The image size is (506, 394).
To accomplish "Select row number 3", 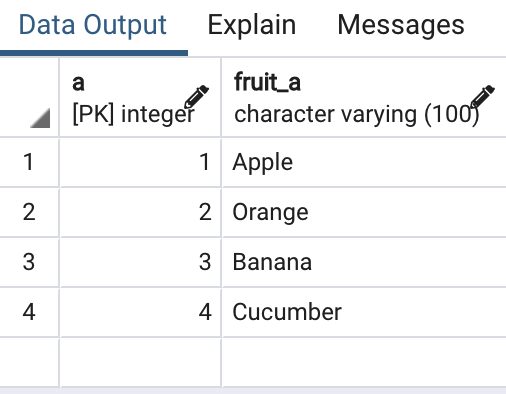I will 29,262.
